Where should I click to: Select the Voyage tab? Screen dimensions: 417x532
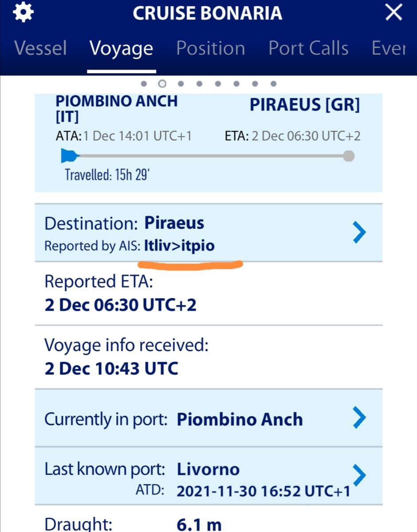coord(121,48)
